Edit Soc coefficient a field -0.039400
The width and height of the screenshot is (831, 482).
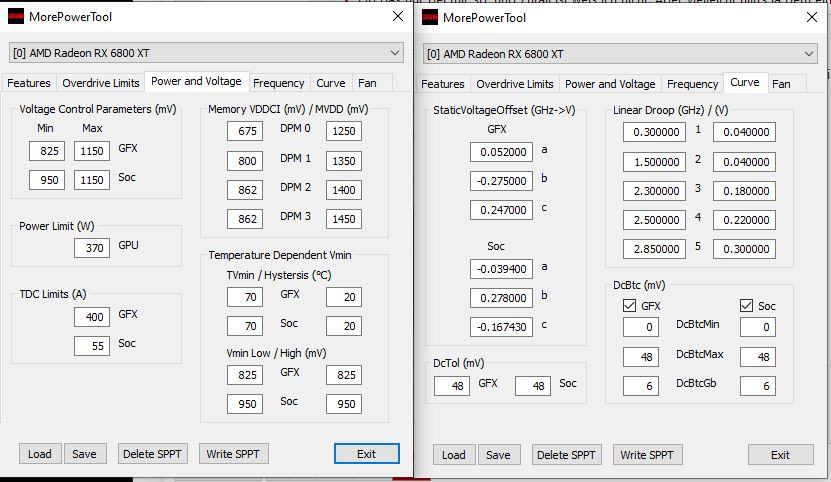click(x=501, y=269)
